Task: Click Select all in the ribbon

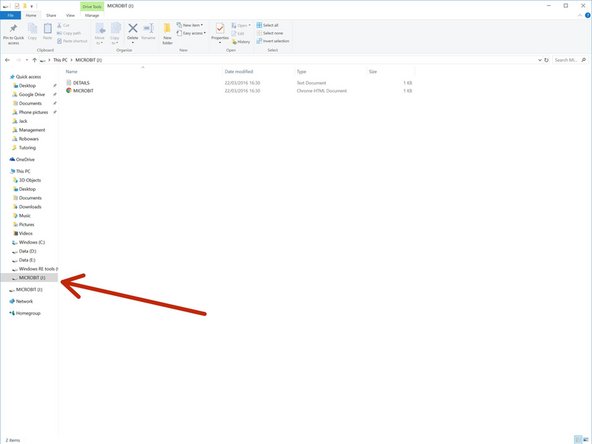Action: click(267, 25)
